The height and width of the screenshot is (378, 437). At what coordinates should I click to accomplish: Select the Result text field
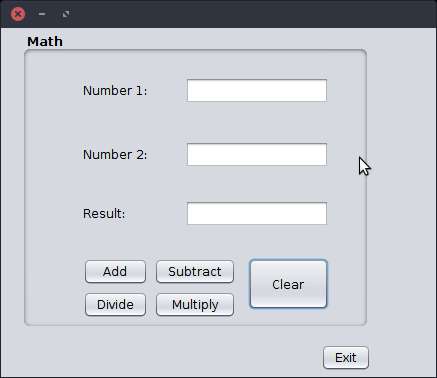coord(257,213)
